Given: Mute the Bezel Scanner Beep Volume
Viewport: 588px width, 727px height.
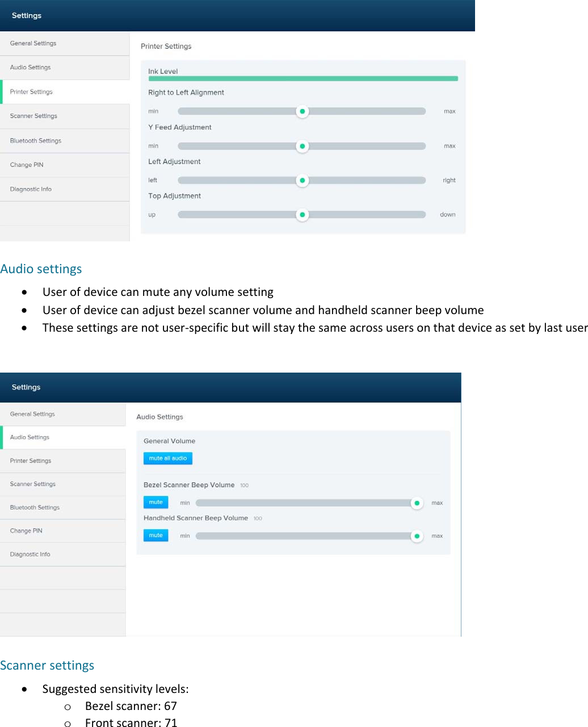Looking at the screenshot, I should click(x=156, y=502).
